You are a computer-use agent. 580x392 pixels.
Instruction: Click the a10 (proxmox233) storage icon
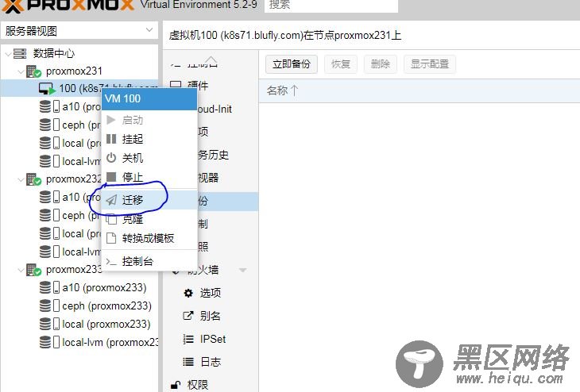[x=49, y=287]
